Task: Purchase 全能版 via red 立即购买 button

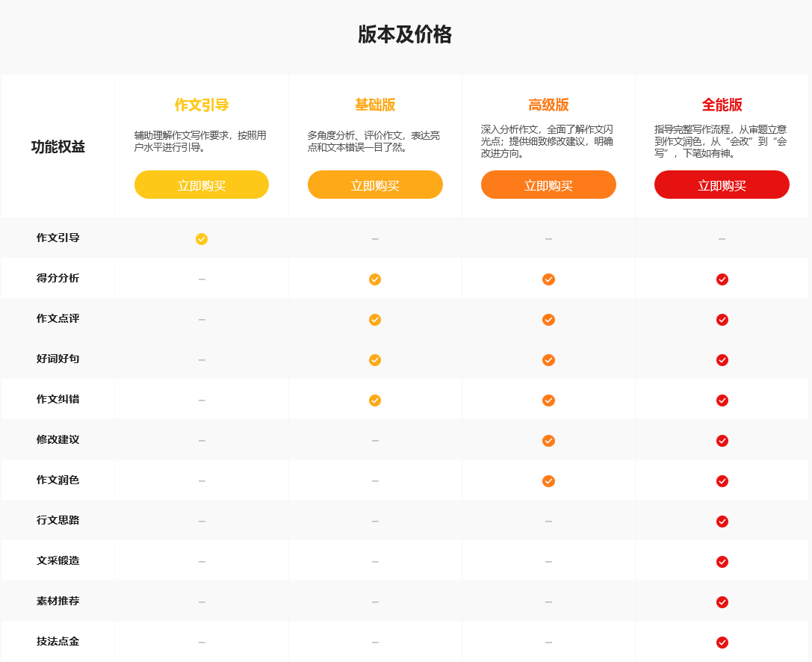Action: (x=722, y=185)
